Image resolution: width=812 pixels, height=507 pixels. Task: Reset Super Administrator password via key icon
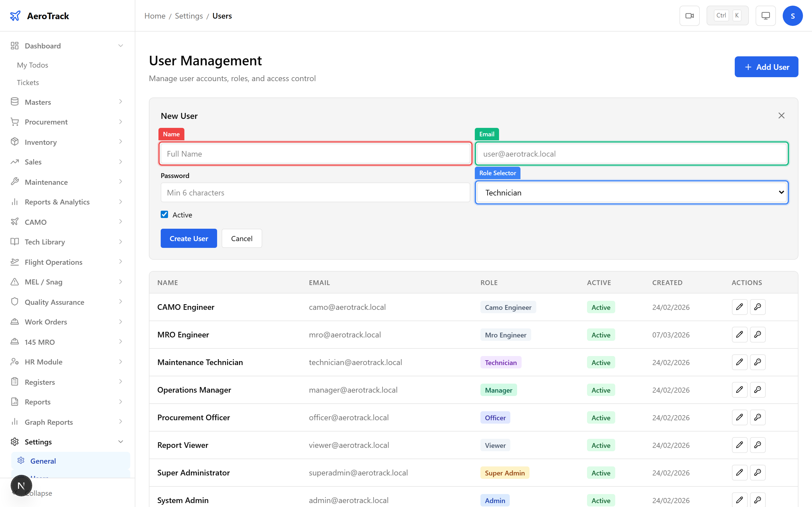(758, 472)
